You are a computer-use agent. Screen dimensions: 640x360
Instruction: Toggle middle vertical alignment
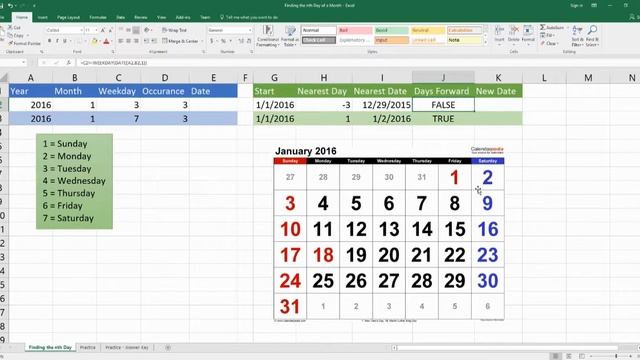click(x=129, y=30)
